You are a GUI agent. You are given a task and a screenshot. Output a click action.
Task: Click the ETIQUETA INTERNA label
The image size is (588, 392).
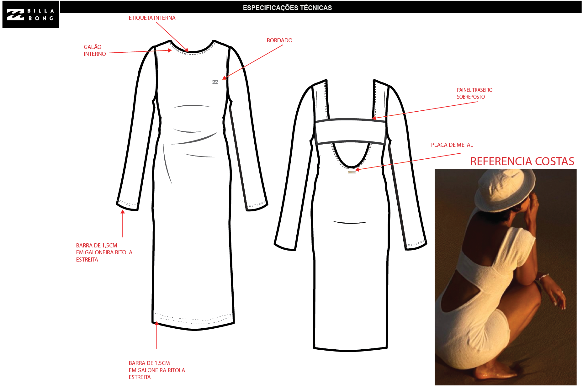click(x=152, y=18)
